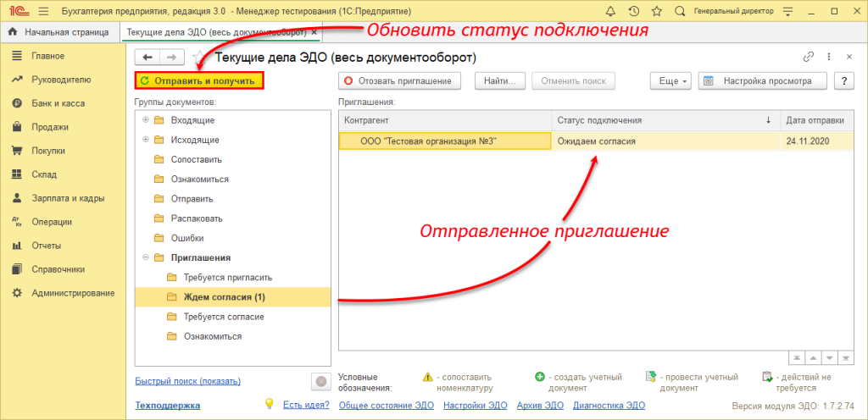Open help with the question mark button
The width and height of the screenshot is (868, 420).
click(844, 80)
